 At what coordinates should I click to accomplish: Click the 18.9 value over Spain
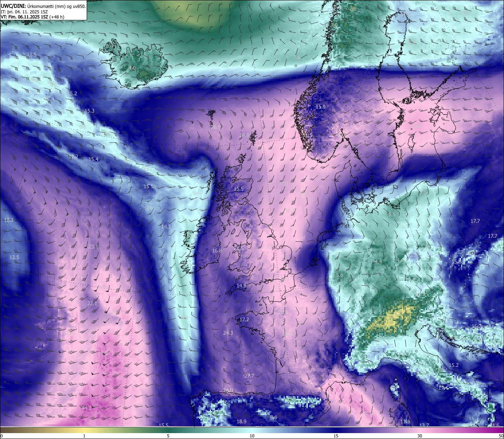click(241, 421)
